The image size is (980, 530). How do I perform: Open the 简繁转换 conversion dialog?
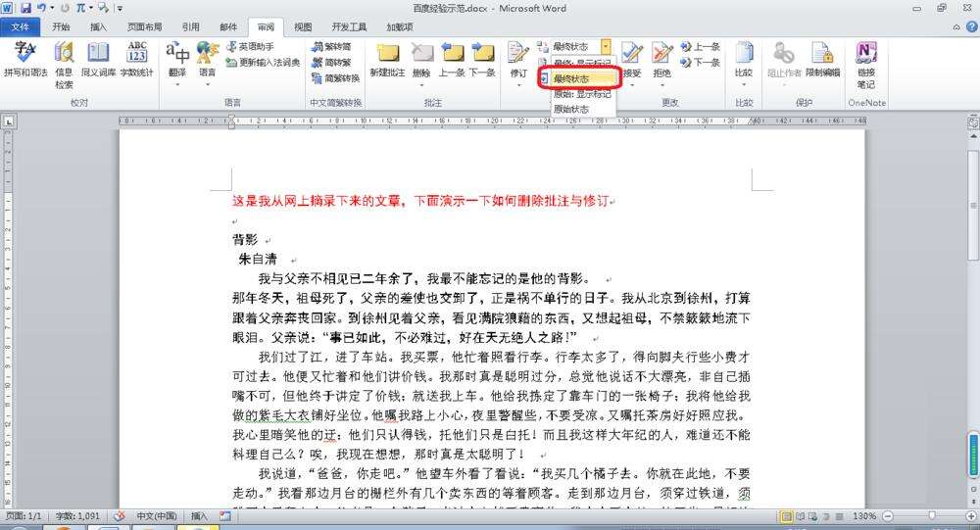click(x=335, y=78)
